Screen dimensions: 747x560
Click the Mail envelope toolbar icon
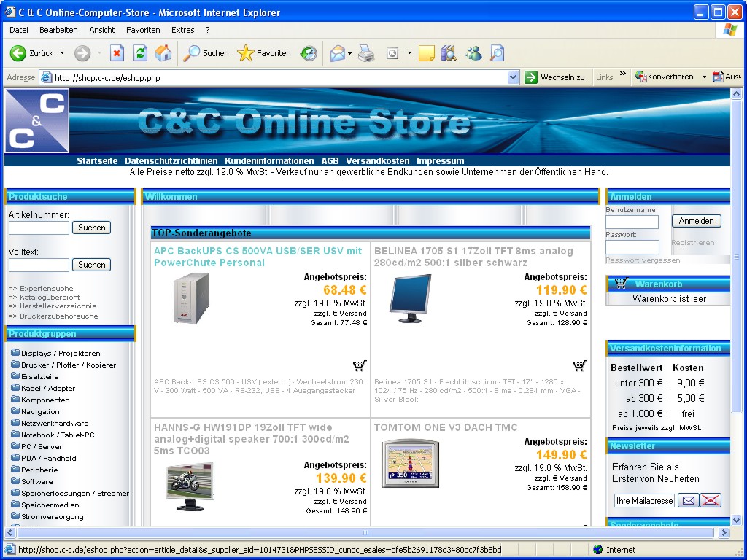click(x=337, y=53)
